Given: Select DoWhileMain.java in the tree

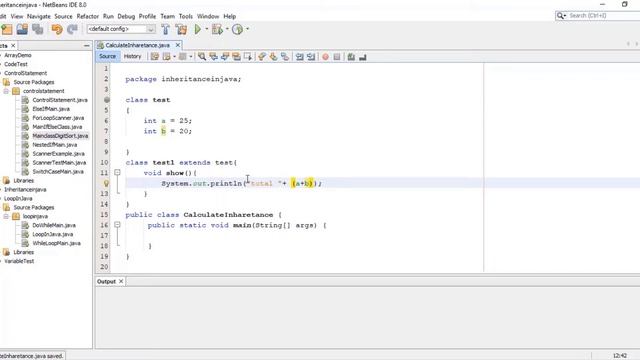Looking at the screenshot, I should click(54, 225).
